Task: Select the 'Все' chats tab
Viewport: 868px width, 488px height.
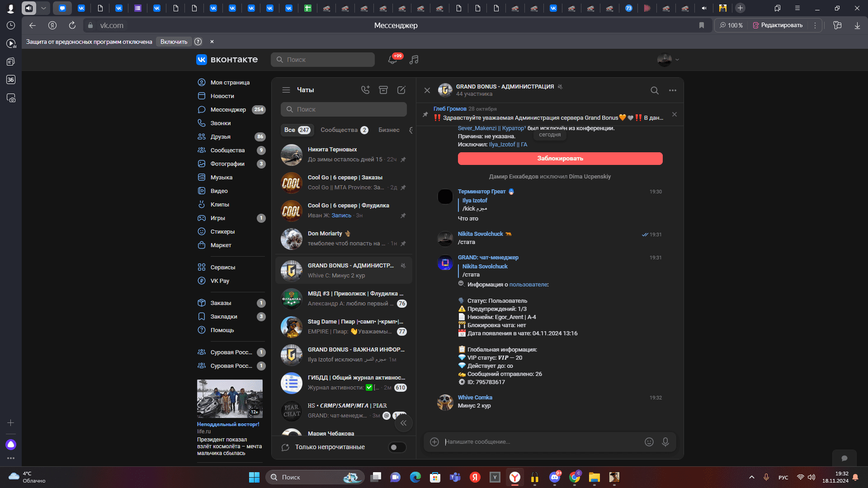Action: [297, 130]
